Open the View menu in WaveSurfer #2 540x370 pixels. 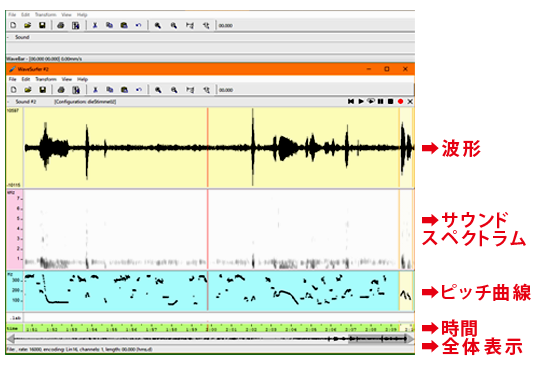pyautogui.click(x=66, y=79)
